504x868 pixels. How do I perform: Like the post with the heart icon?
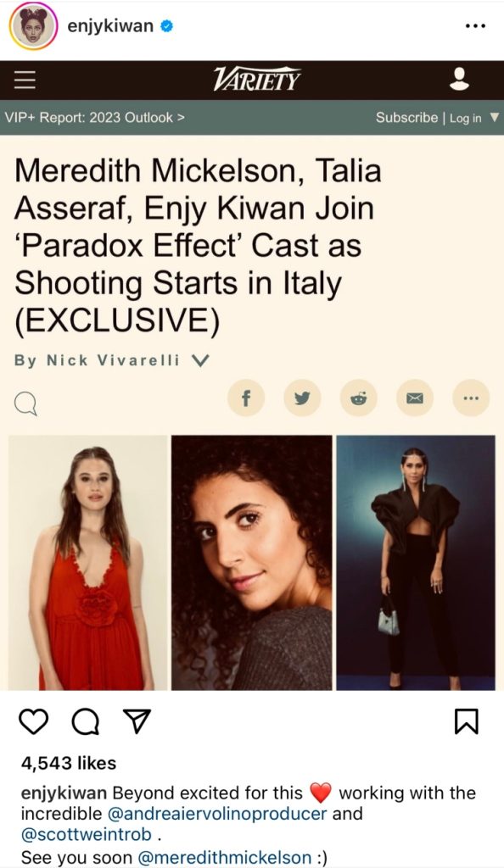[x=34, y=721]
